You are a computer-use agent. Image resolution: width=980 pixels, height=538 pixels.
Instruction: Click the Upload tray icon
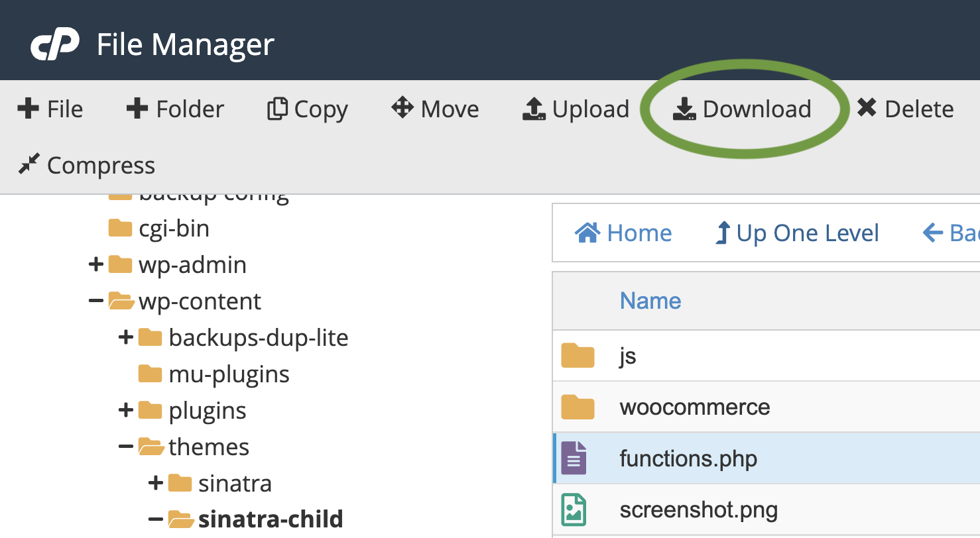(x=534, y=109)
